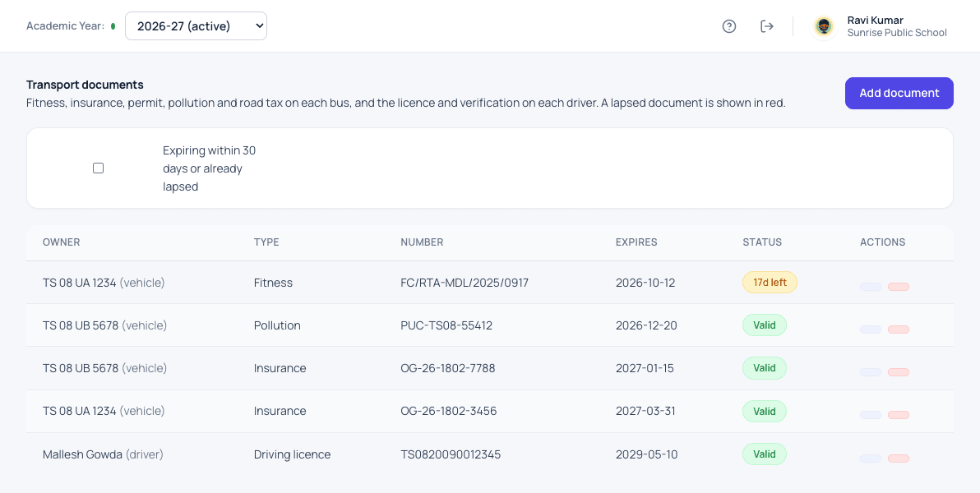Click red action pill for Fitness row

pos(899,287)
